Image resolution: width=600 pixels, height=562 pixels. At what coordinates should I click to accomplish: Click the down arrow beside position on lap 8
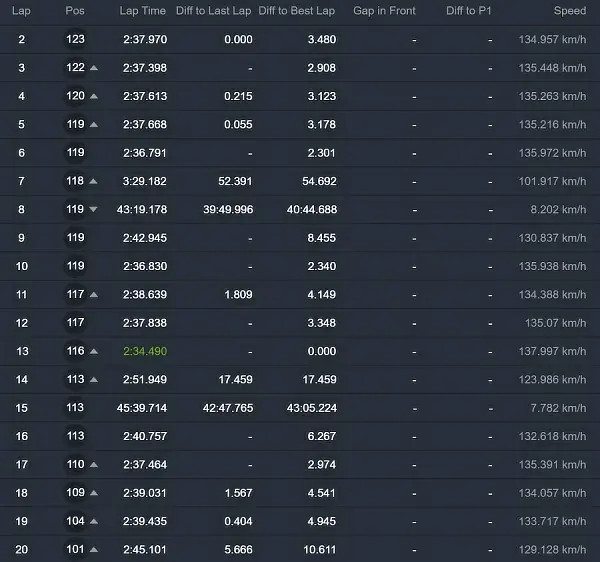(x=94, y=210)
